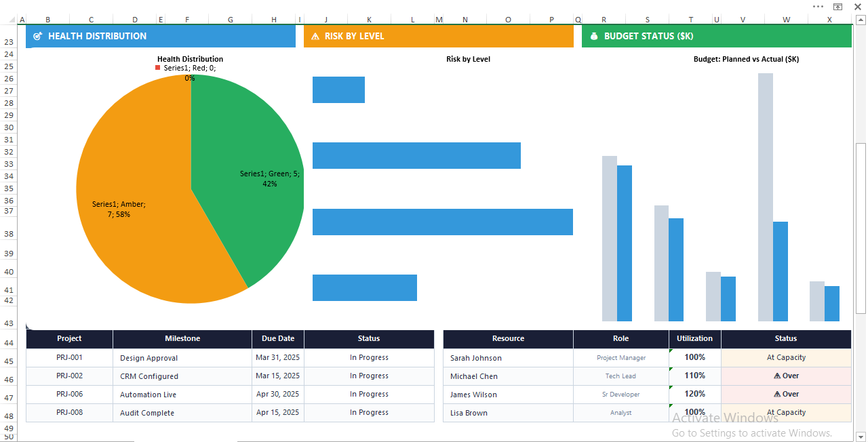Click the gauge icon on the Health Distribution header
Screen dimensions: 868x442
click(38, 36)
